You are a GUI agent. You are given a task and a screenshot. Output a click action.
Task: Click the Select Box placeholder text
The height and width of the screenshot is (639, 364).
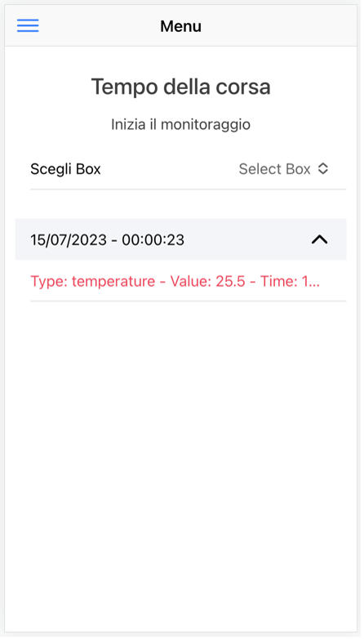tap(275, 168)
